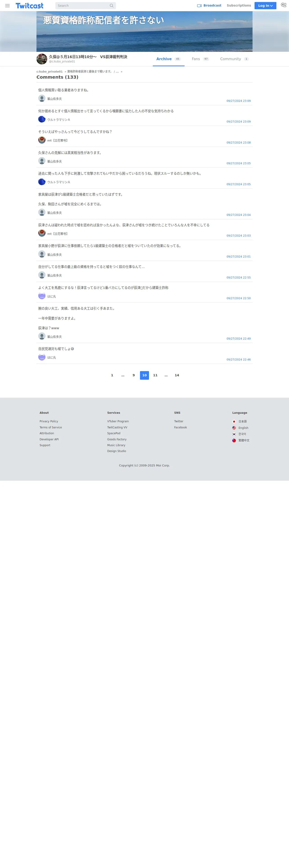Click mt【立花零号】 avatar on 23:08 comment

[42, 140]
